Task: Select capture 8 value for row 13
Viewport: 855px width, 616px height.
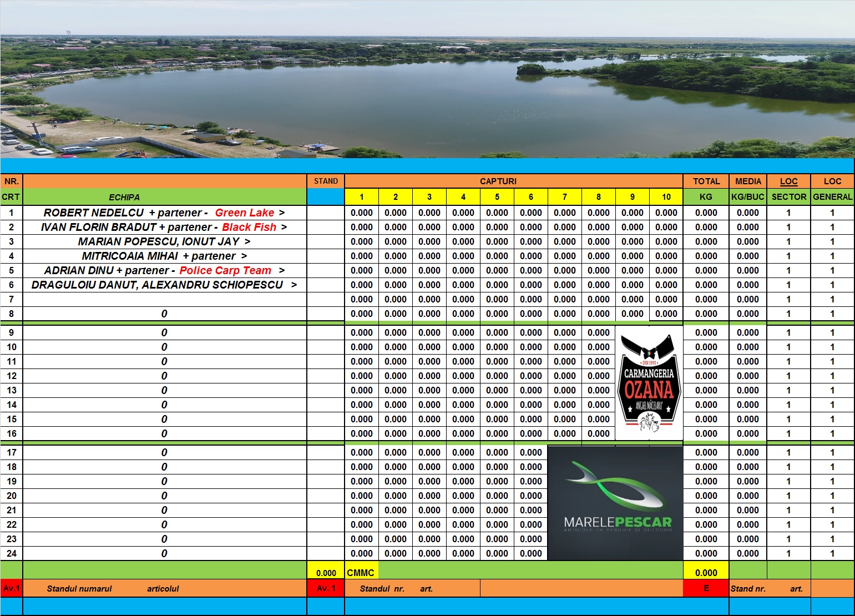Action: [599, 390]
